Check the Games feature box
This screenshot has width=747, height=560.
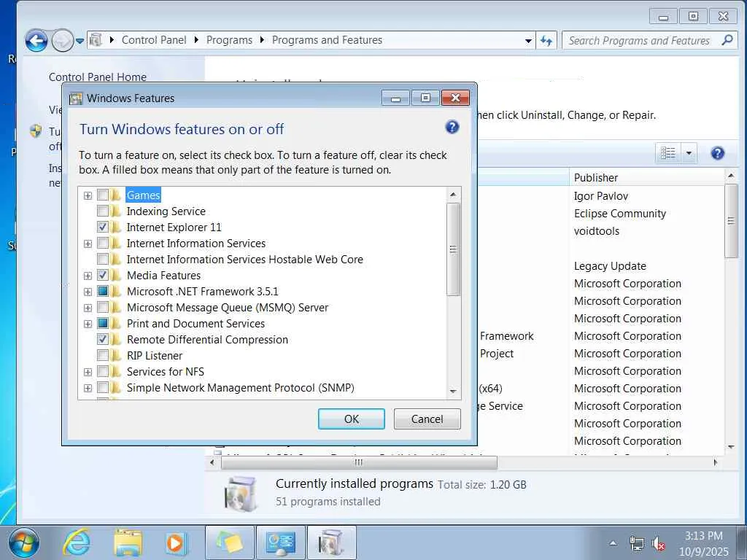pyautogui.click(x=102, y=195)
